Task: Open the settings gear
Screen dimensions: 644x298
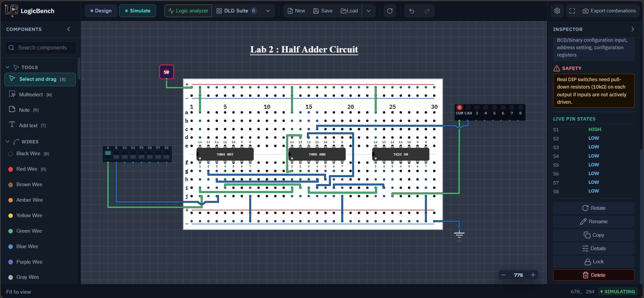Action: [x=557, y=11]
